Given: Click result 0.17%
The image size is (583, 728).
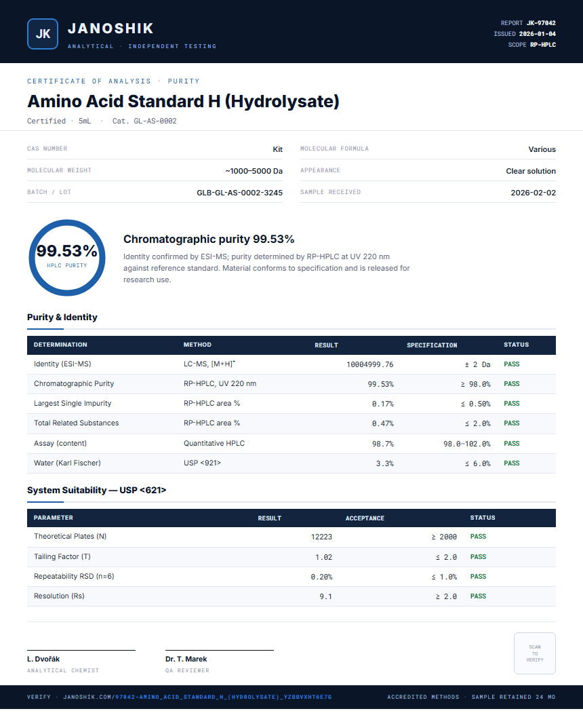Looking at the screenshot, I should click(382, 404).
